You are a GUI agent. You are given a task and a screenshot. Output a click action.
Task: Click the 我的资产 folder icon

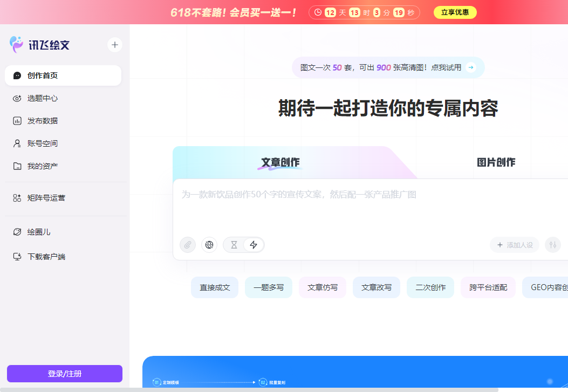tap(17, 166)
